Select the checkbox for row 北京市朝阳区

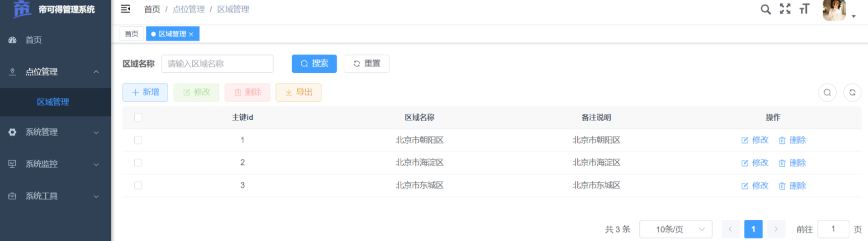[x=138, y=140]
